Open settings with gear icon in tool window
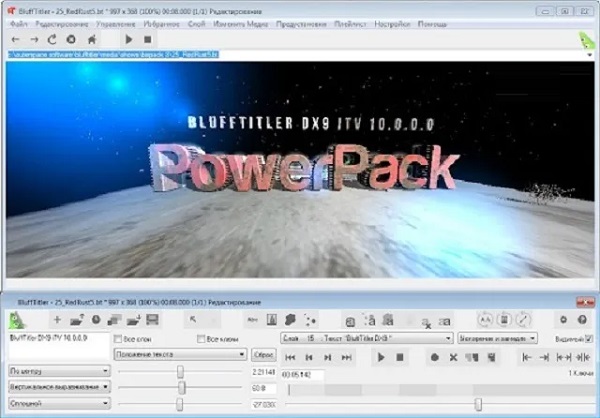 pyautogui.click(x=563, y=320)
